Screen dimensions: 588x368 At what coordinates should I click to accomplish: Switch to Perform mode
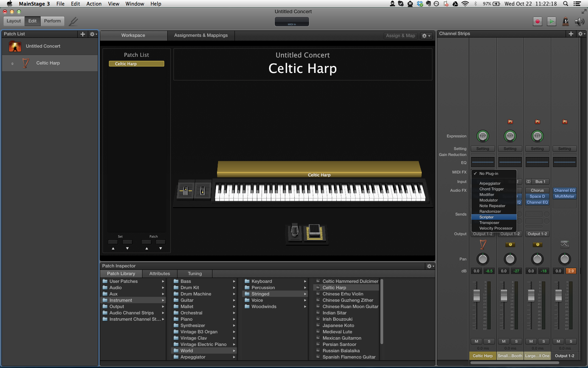pos(52,21)
